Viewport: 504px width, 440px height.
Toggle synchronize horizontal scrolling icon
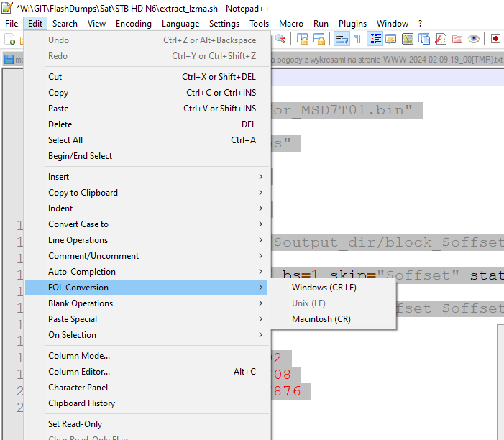319,39
